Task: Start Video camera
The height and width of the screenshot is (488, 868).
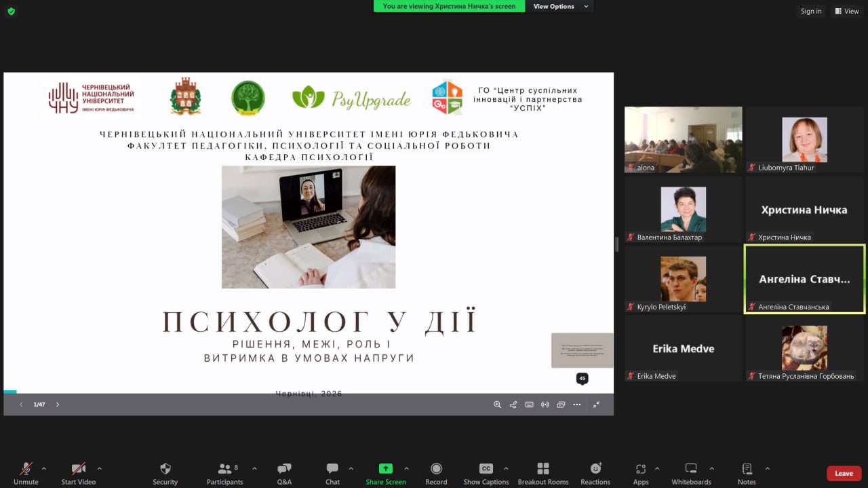Action: pyautogui.click(x=79, y=473)
